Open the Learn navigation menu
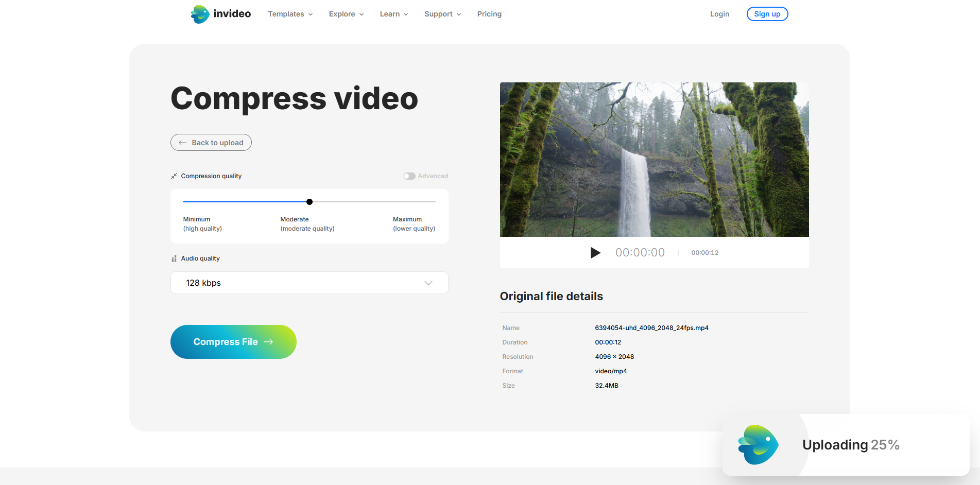Viewport: 980px width, 485px height. tap(393, 14)
